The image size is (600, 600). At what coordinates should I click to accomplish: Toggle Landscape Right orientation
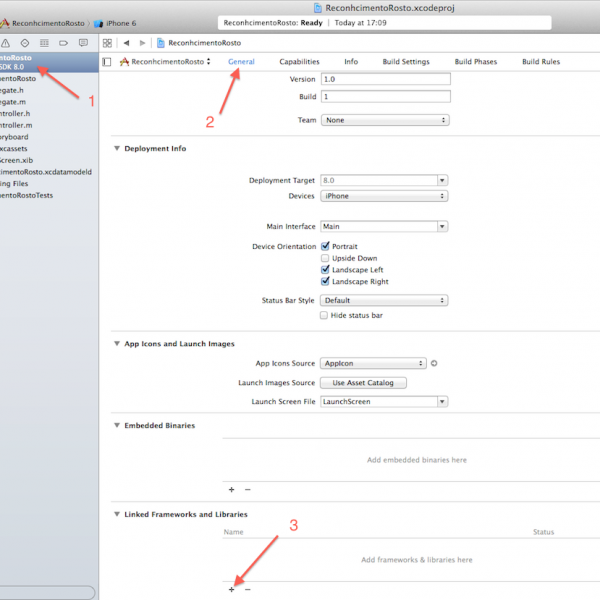pyautogui.click(x=325, y=281)
